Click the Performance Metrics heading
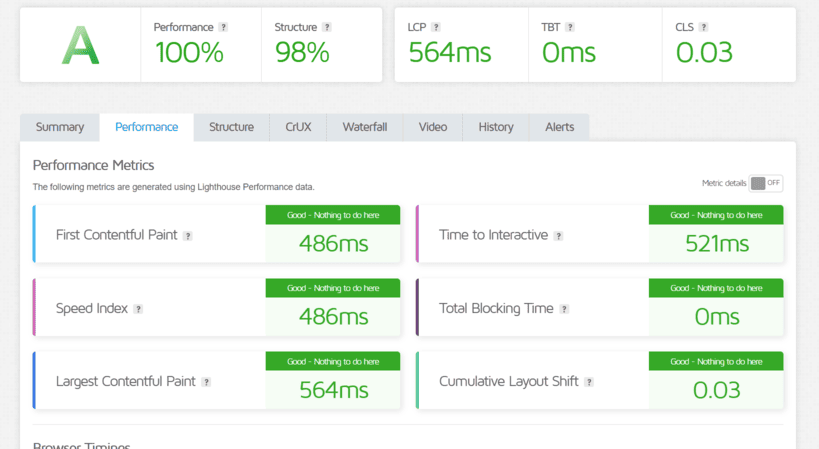The height and width of the screenshot is (449, 819). [x=93, y=166]
